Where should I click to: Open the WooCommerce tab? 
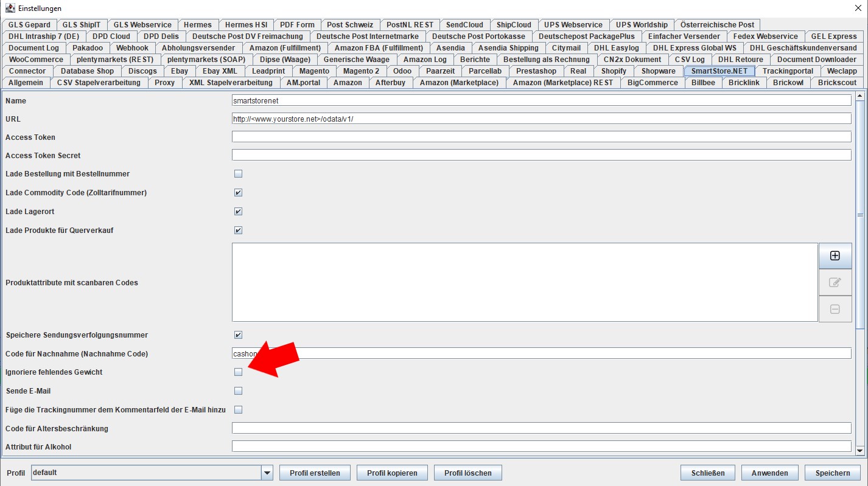tap(36, 60)
